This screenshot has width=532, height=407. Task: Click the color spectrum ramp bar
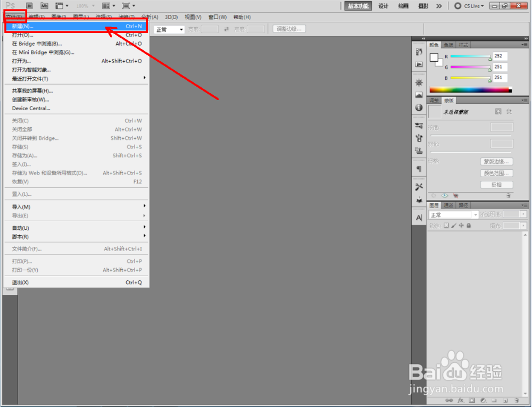tap(471, 89)
